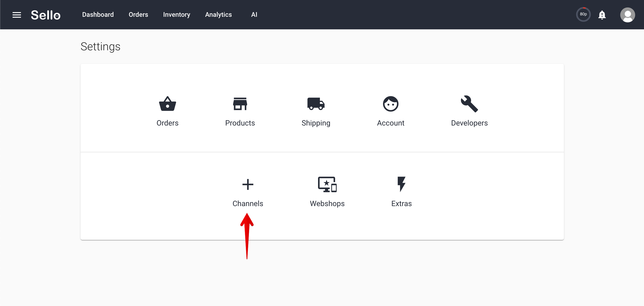The width and height of the screenshot is (644, 306).
Task: Go to Orders in top navigation
Action: [x=138, y=14]
